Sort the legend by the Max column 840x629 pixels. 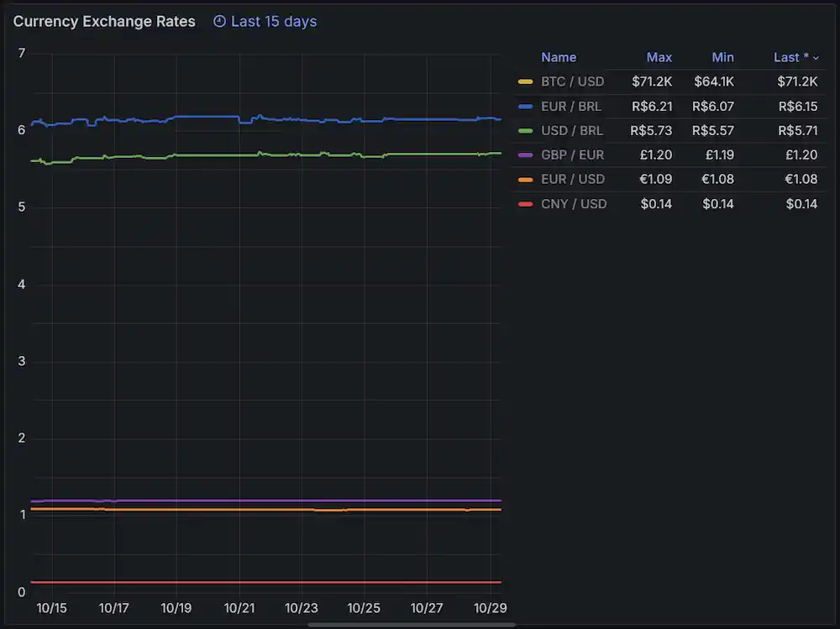659,57
